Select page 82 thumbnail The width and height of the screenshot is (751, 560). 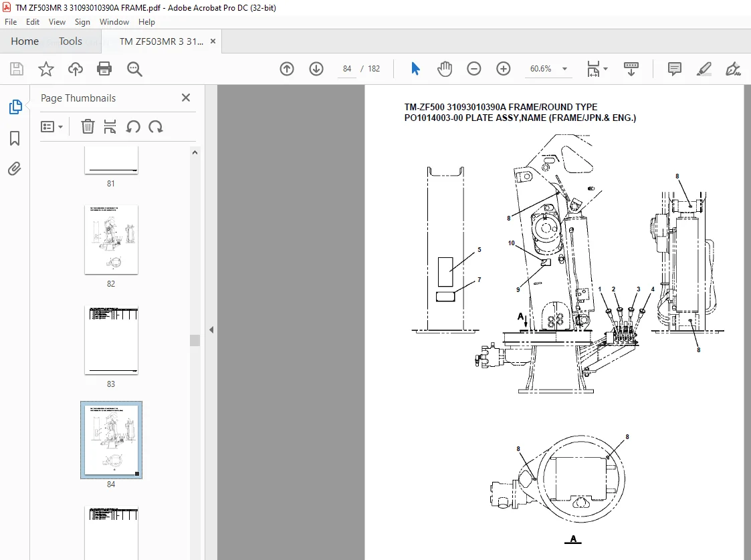[x=111, y=240]
